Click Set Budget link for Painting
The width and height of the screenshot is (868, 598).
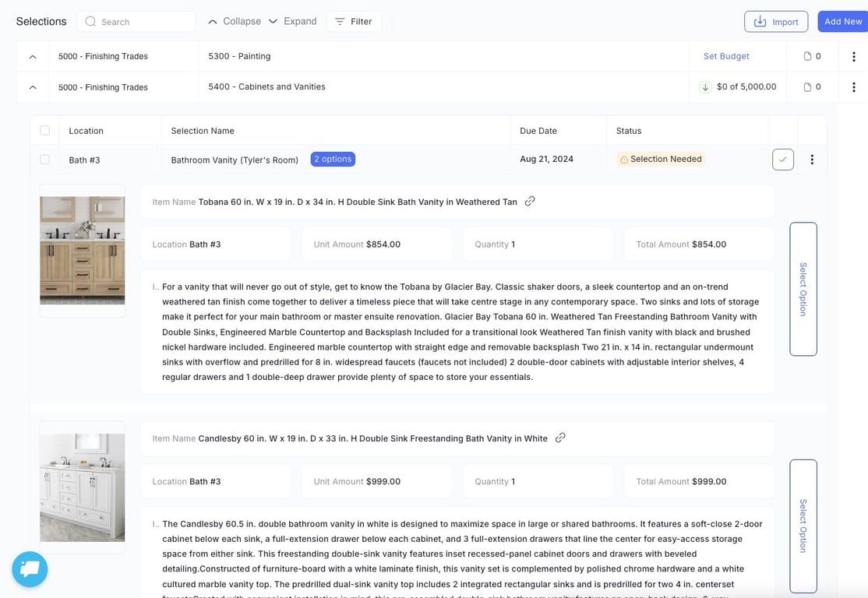point(726,56)
